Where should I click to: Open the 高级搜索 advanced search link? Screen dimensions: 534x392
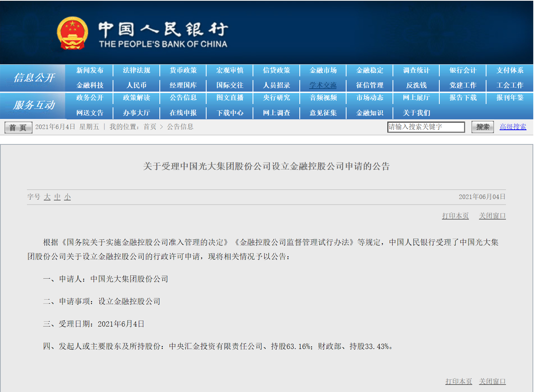click(x=513, y=127)
